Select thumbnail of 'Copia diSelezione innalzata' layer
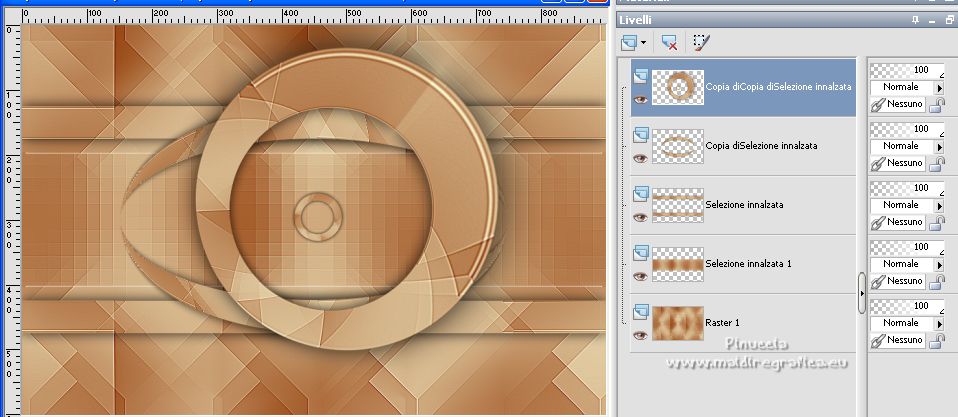This screenshot has width=958, height=417. tap(678, 147)
